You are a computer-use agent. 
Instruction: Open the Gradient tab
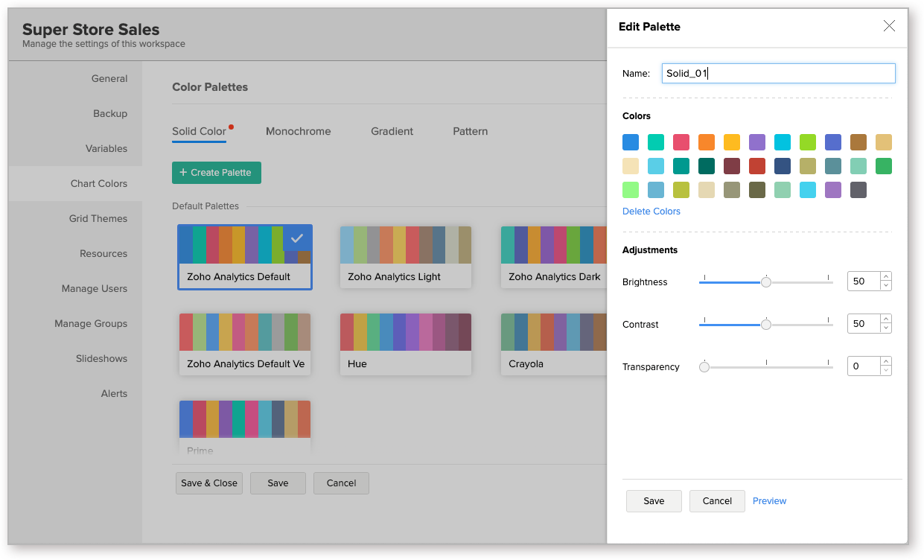[x=392, y=131]
